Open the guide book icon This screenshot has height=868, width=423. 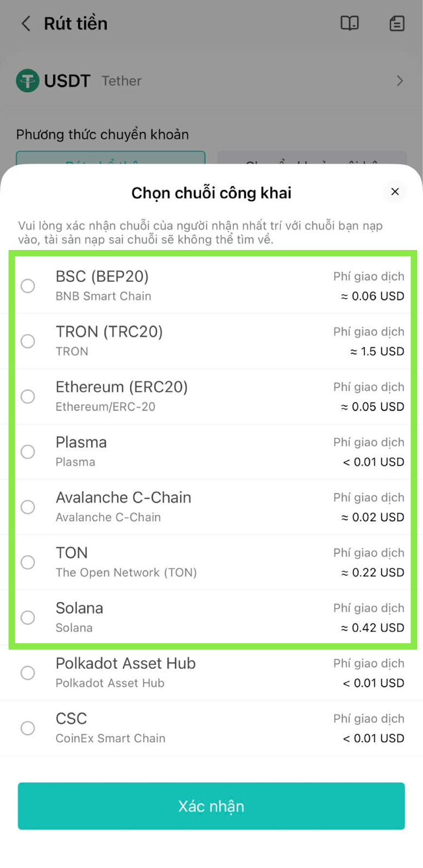pyautogui.click(x=349, y=23)
